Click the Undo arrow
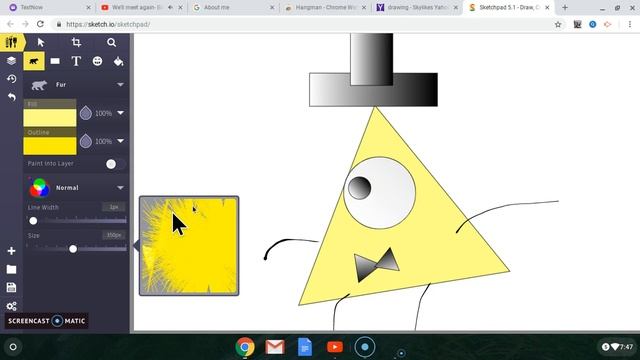This screenshot has width=640, height=360. [x=11, y=97]
